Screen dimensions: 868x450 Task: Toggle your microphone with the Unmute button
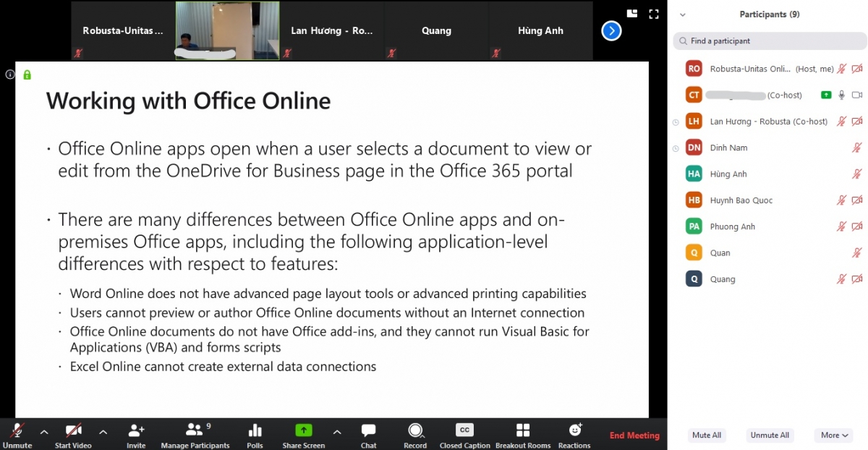pyautogui.click(x=17, y=435)
